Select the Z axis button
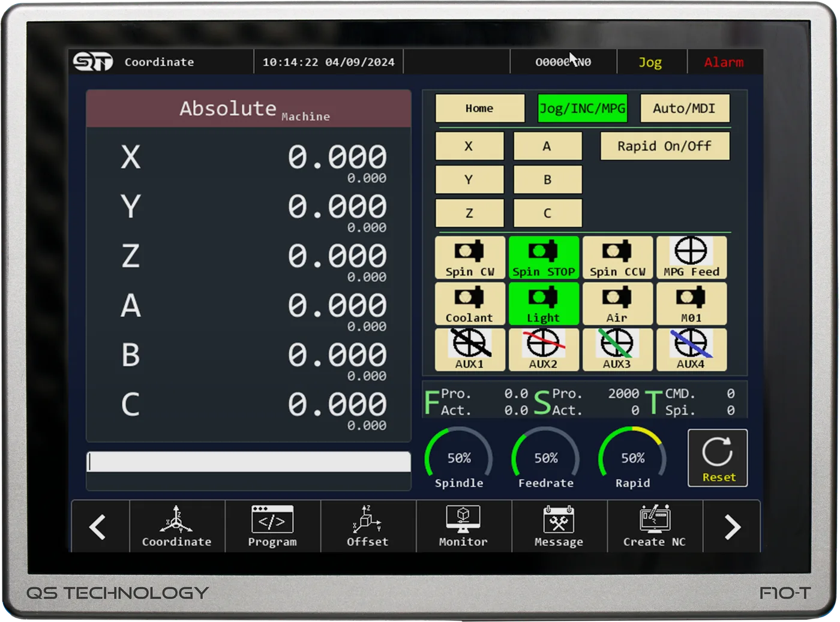The height and width of the screenshot is (622, 840). (x=469, y=213)
